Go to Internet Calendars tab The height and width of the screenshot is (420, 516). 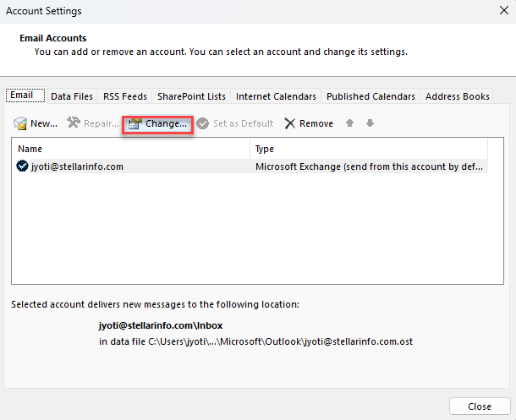[x=276, y=96]
